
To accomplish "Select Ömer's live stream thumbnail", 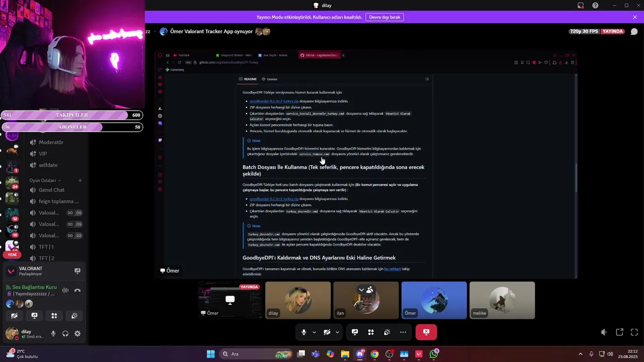I will [230, 300].
